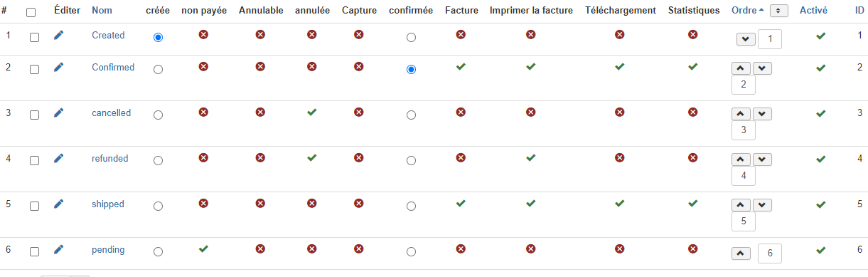Select créée radio button for Confirmed row
Screen dimensions: 868x277
point(158,70)
